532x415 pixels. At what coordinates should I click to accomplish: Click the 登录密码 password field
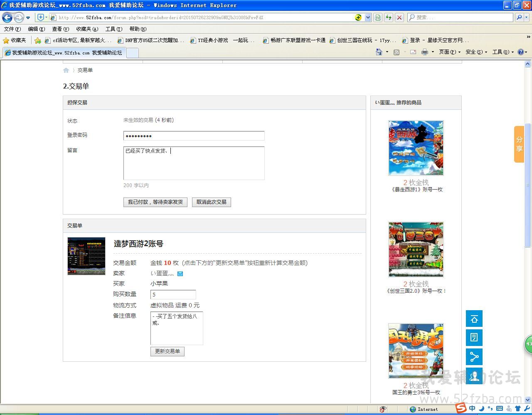[194, 136]
